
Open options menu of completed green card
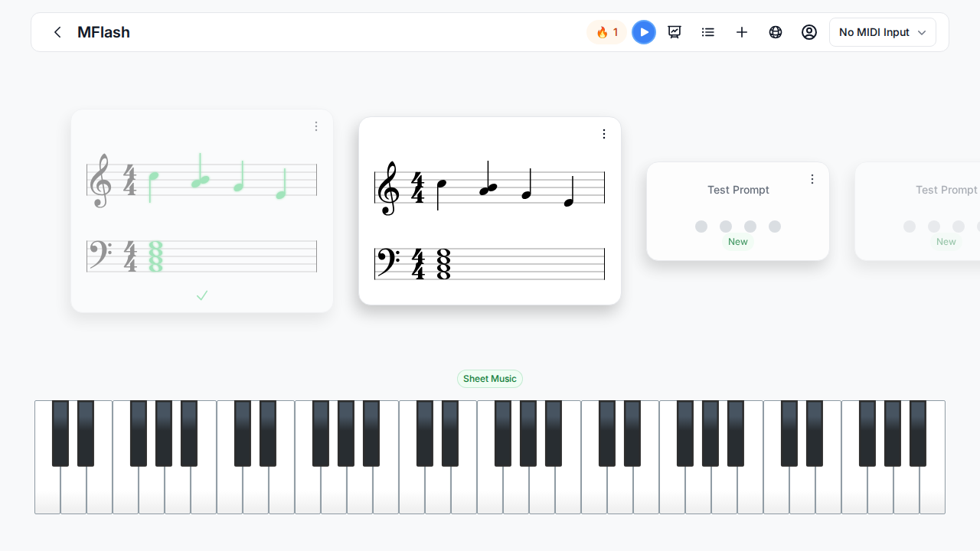click(316, 126)
